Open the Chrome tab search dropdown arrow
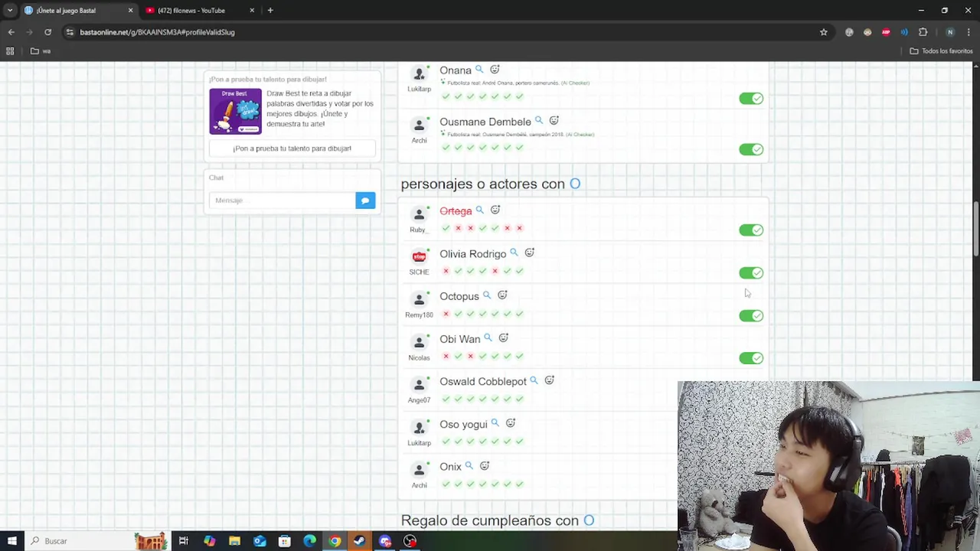980x551 pixels. pyautogui.click(x=10, y=11)
